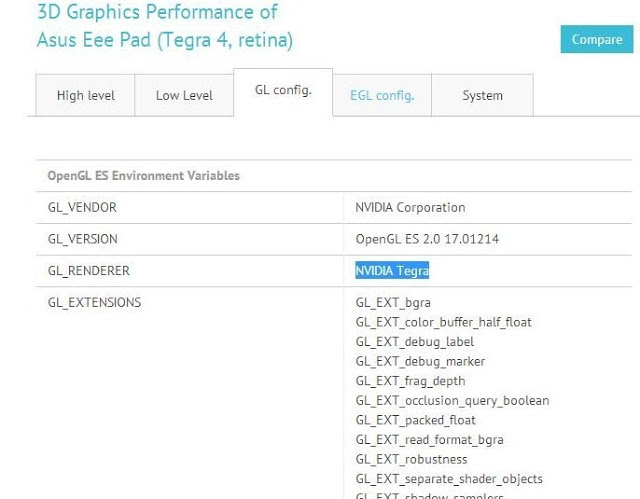640x499 pixels.
Task: Click the GL_EXT_debug_marker entry
Action: point(420,361)
